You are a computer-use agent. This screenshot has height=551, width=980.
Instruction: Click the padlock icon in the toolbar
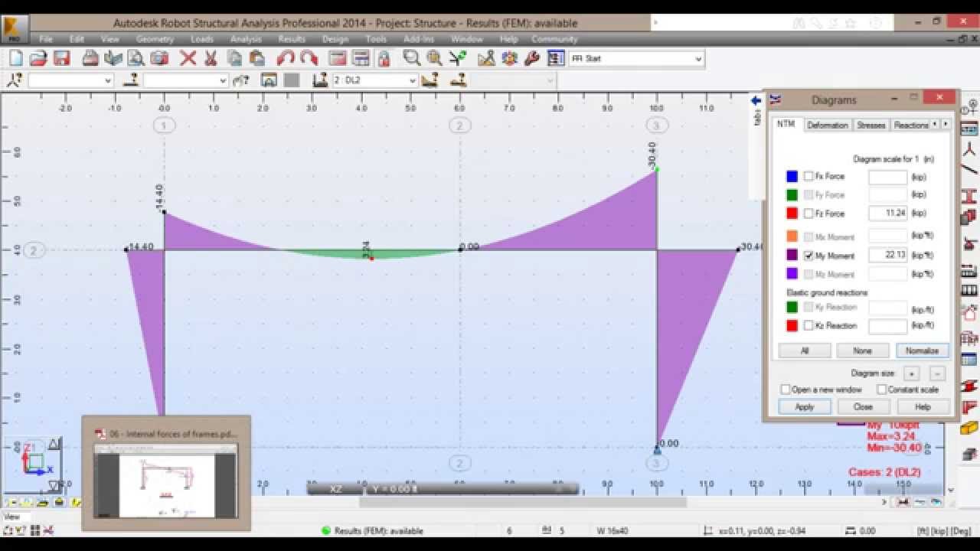(384, 58)
